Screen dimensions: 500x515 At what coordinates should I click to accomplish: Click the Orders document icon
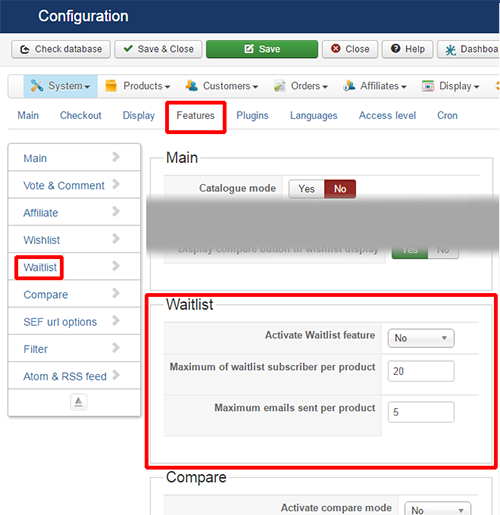click(x=279, y=86)
